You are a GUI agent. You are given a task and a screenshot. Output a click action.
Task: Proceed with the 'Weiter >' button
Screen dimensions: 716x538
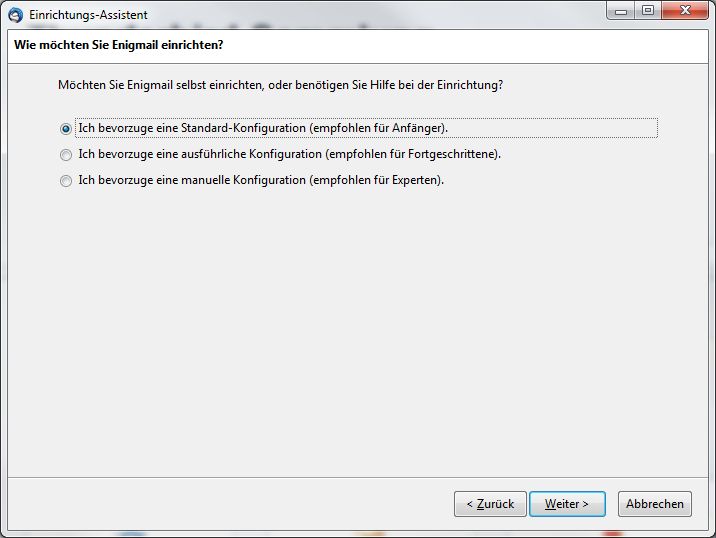click(x=566, y=504)
